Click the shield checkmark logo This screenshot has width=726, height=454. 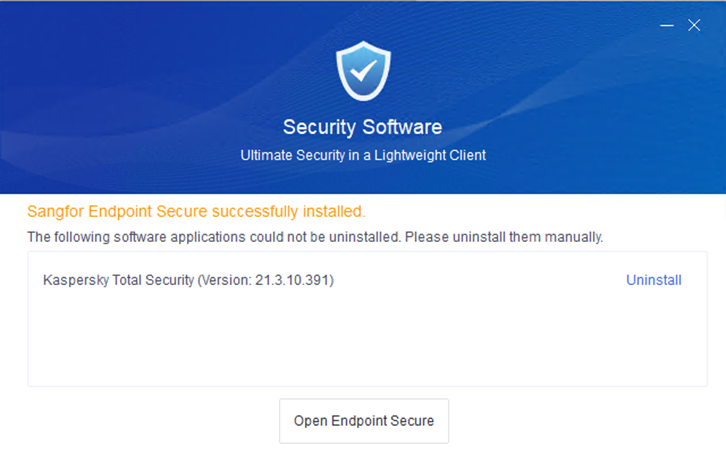click(362, 70)
